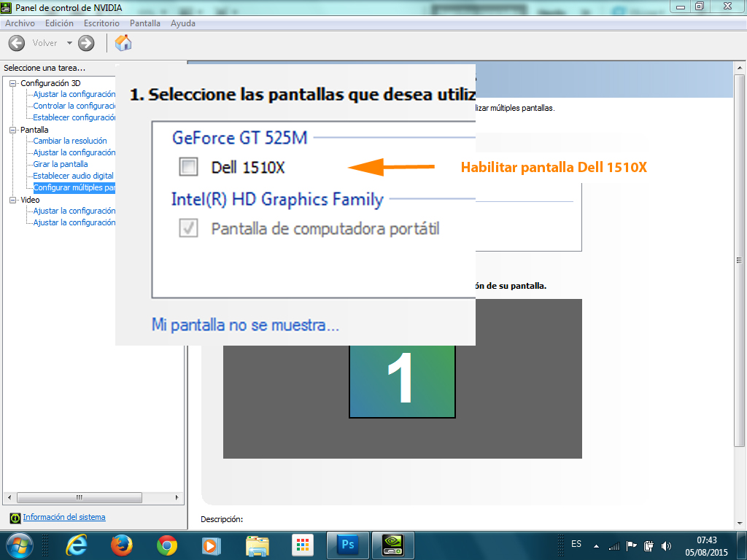The height and width of the screenshot is (560, 747).
Task: Click the clock showing 07:43
Action: tap(706, 540)
